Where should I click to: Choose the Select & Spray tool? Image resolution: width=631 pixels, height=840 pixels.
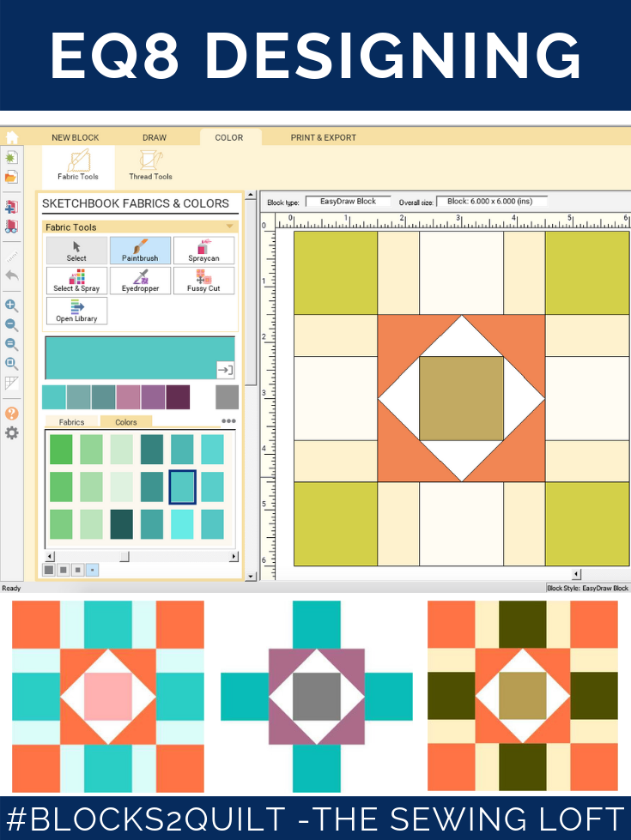76,281
